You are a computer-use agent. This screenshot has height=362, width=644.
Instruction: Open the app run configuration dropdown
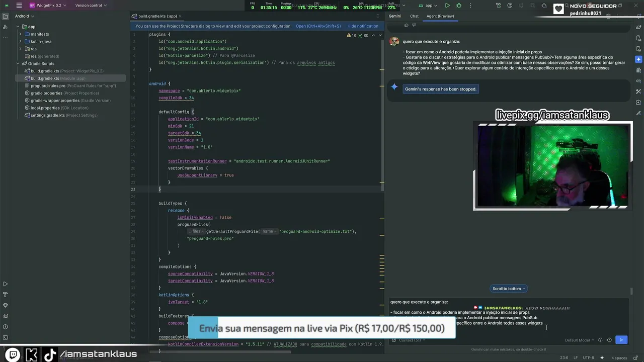[x=429, y=6]
